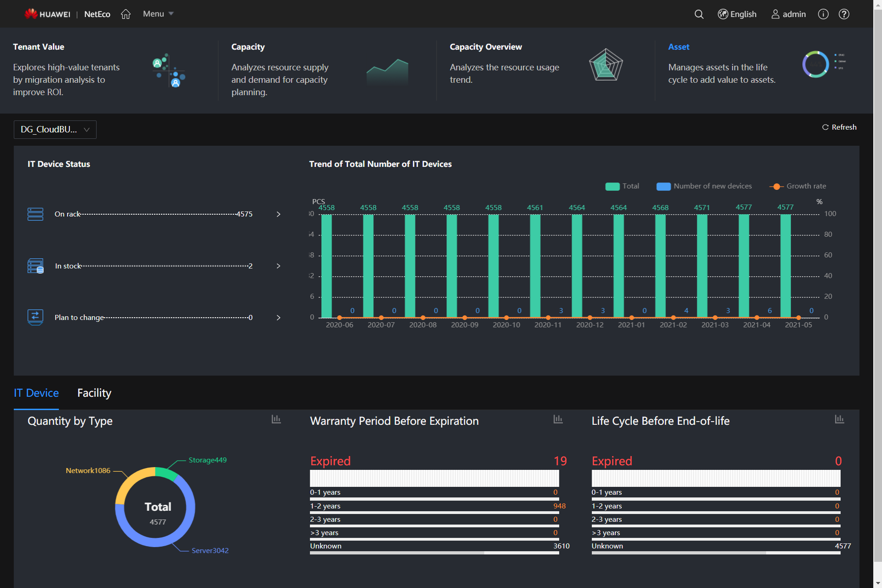The height and width of the screenshot is (588, 882).
Task: Open the search icon
Action: (699, 14)
